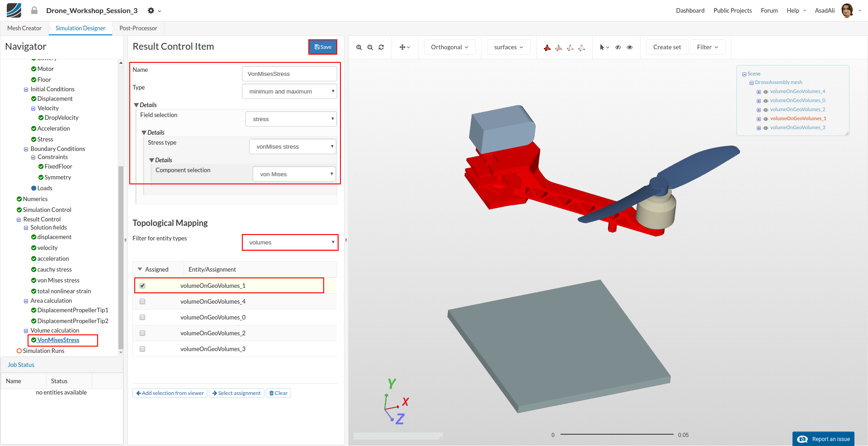Reset the viewer with the refresh icon
Viewport: 868px width, 446px height.
tap(381, 47)
